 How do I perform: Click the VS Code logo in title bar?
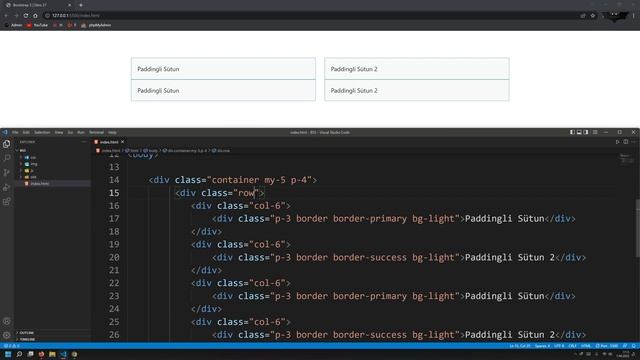(x=5, y=132)
